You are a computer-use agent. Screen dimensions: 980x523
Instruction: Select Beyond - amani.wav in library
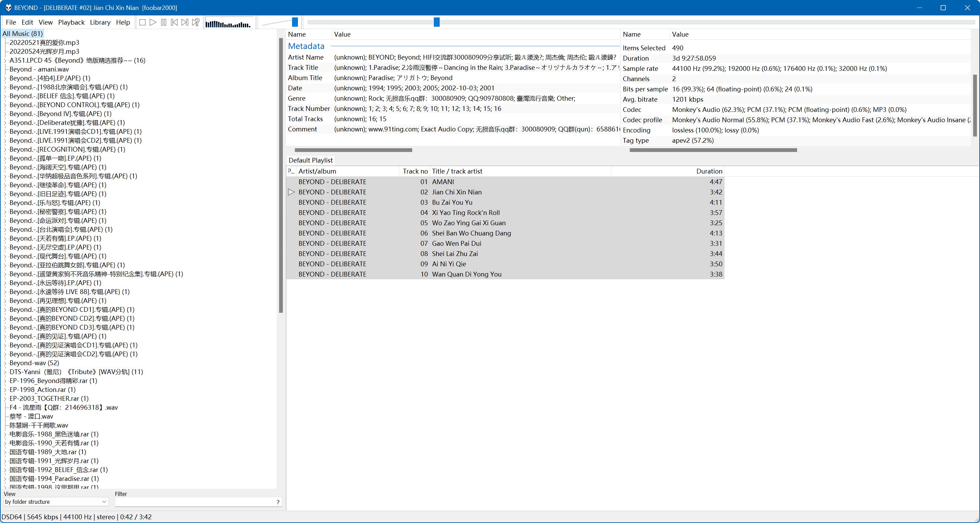[39, 69]
